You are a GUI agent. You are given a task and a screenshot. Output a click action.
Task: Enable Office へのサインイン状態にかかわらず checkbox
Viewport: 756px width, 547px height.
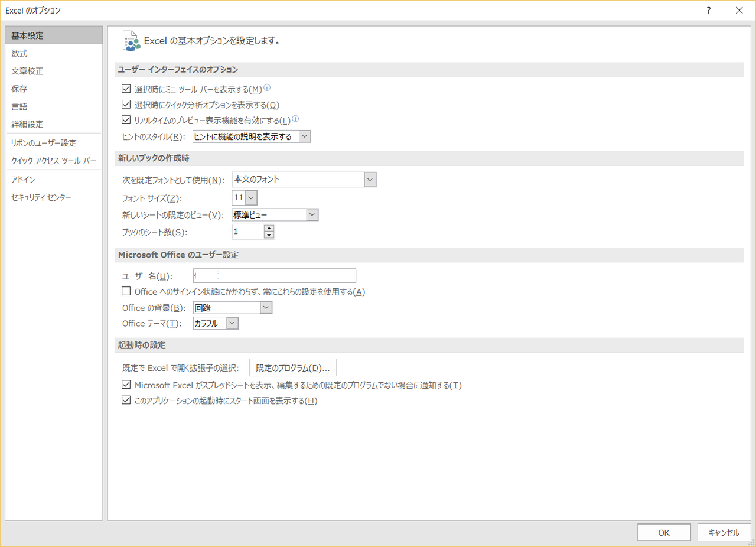coord(125,291)
